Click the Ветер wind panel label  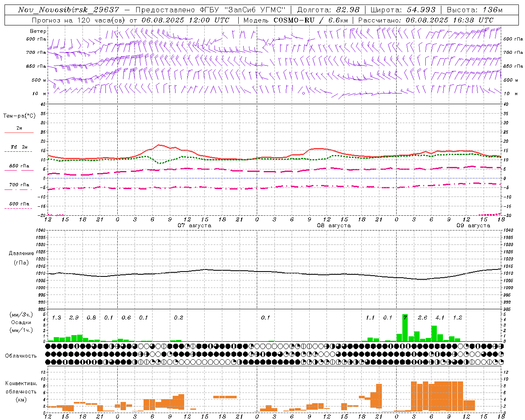click(x=38, y=31)
